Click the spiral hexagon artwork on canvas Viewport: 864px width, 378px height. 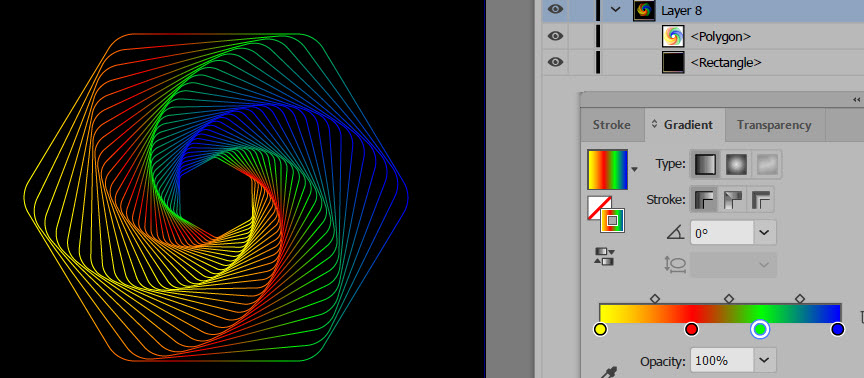tap(216, 197)
